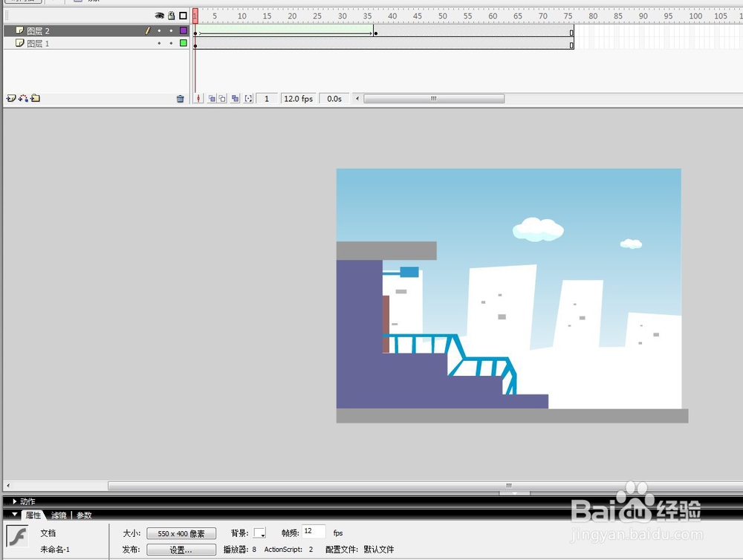Toggle lock dot of 图层 2

[x=171, y=30]
